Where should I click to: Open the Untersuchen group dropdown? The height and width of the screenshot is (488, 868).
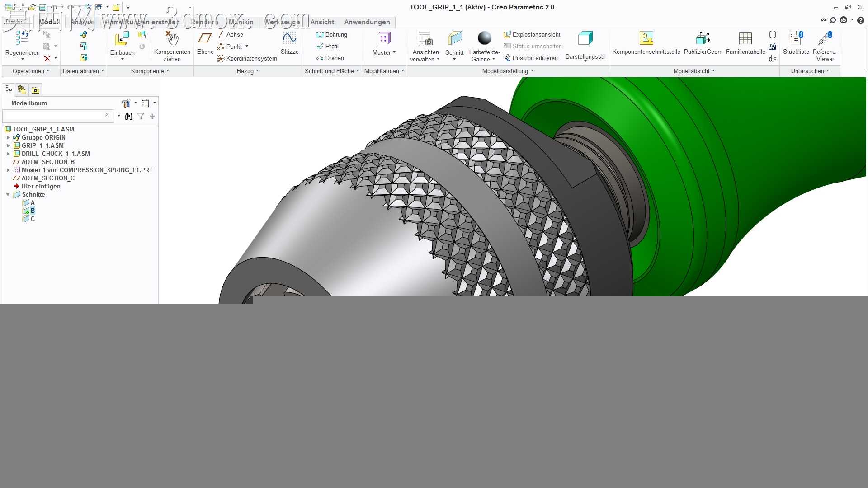point(810,71)
